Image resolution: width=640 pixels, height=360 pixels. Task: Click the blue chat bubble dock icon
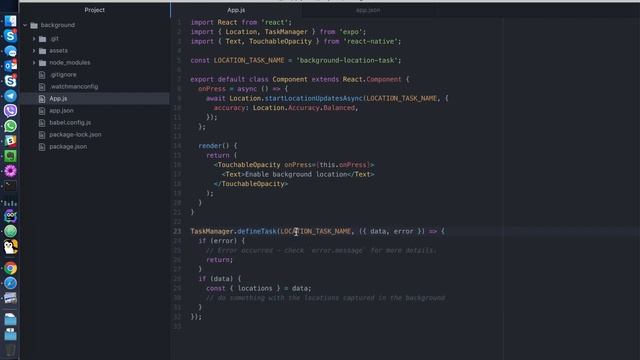[10, 51]
